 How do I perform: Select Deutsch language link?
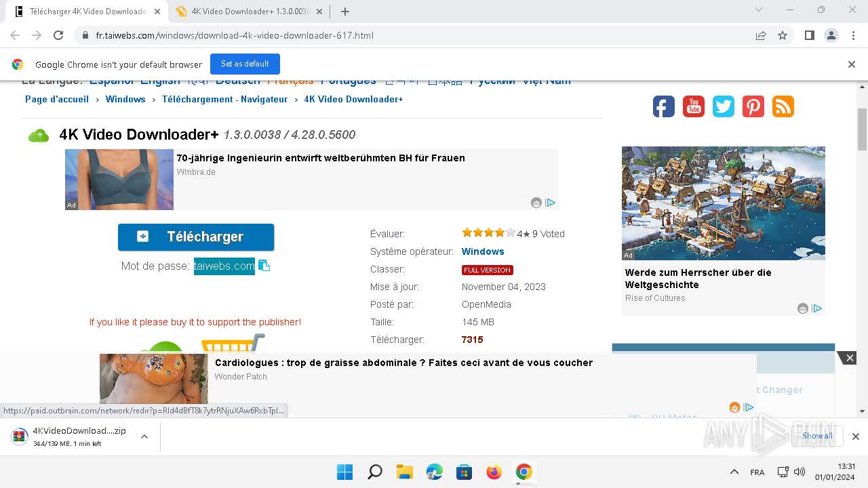point(238,81)
